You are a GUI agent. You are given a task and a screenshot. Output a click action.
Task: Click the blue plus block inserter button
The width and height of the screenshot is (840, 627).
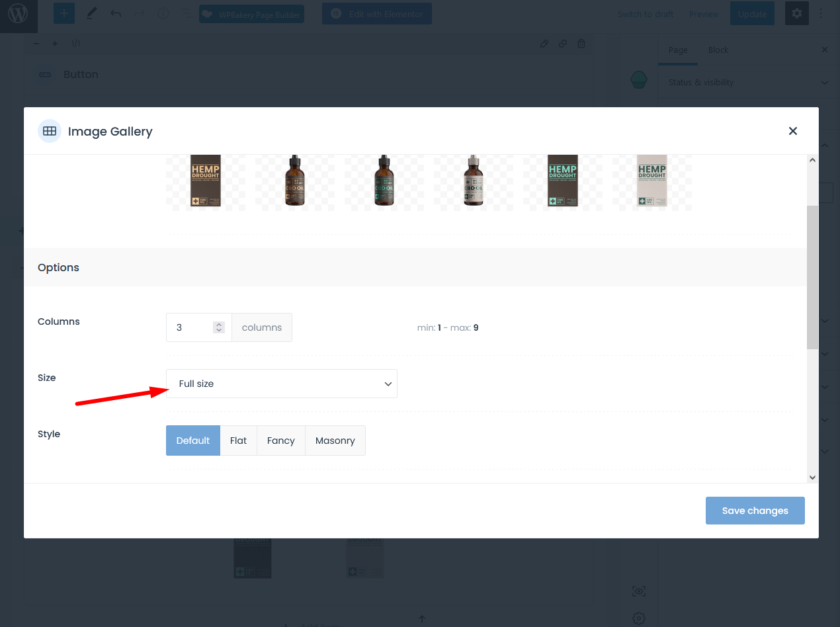(x=64, y=13)
